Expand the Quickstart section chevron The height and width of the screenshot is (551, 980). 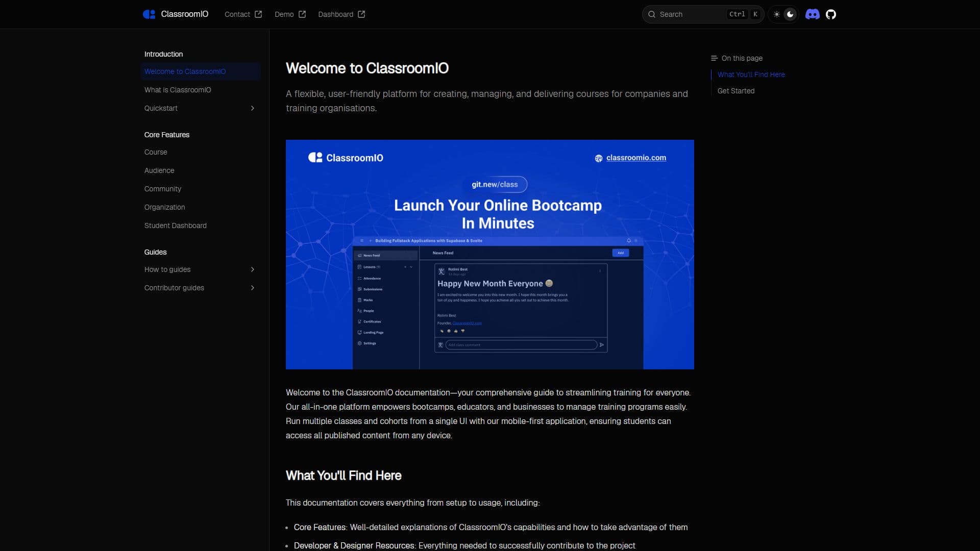(x=252, y=108)
